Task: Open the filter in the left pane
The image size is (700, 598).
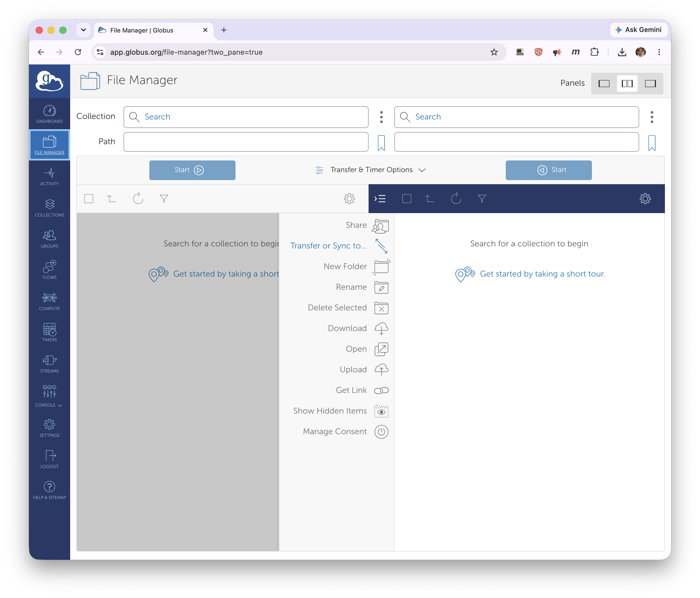Action: click(164, 199)
